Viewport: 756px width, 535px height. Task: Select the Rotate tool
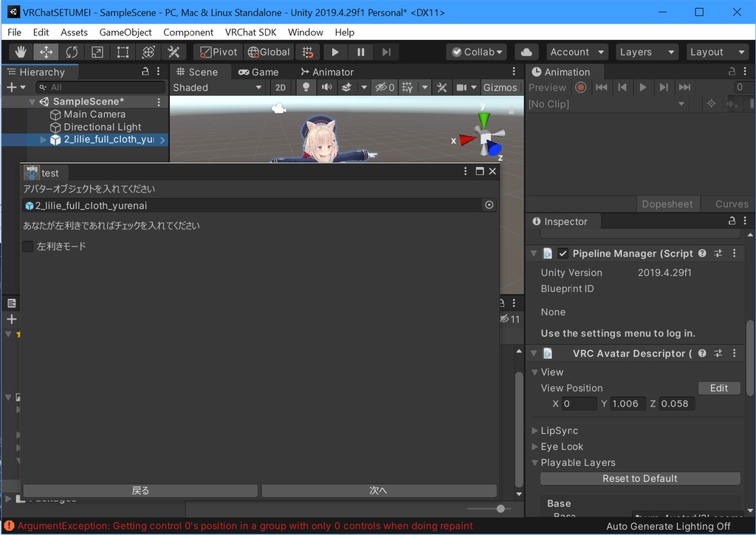tap(72, 52)
